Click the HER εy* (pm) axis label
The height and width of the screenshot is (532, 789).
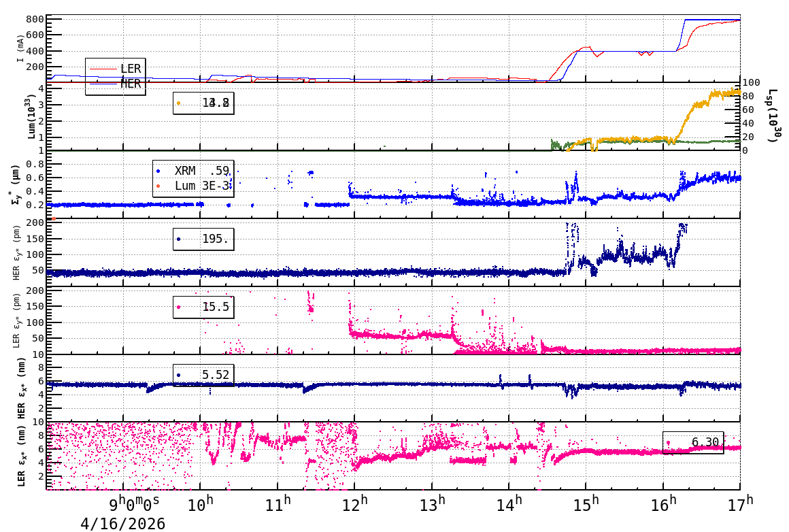16,252
